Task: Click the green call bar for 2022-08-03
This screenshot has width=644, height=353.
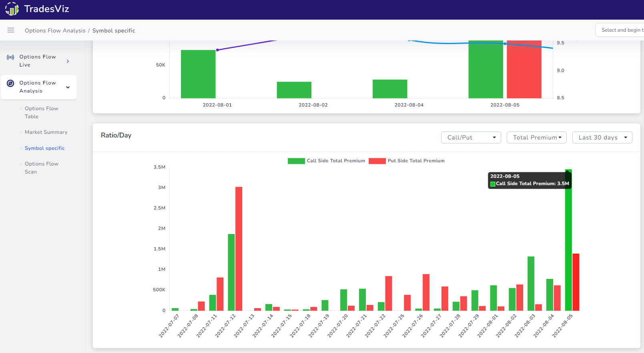Action: [531, 284]
